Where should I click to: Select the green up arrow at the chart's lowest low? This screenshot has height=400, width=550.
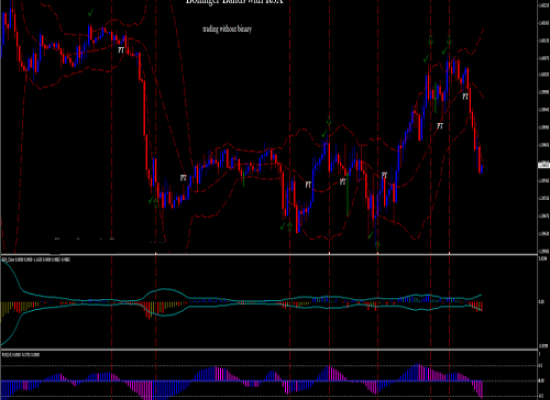coord(377,245)
